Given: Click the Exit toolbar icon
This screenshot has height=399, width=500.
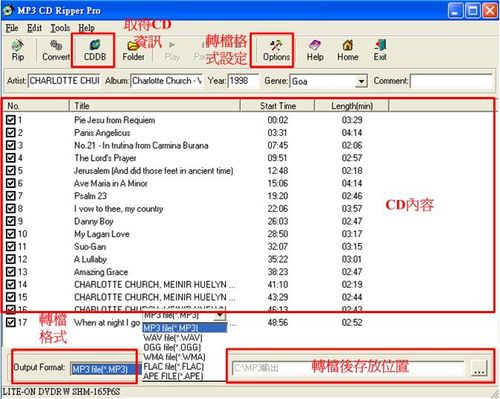Looking at the screenshot, I should click(380, 50).
